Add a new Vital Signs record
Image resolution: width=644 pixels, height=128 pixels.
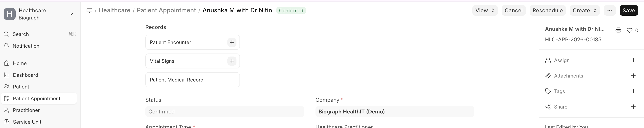(x=232, y=61)
